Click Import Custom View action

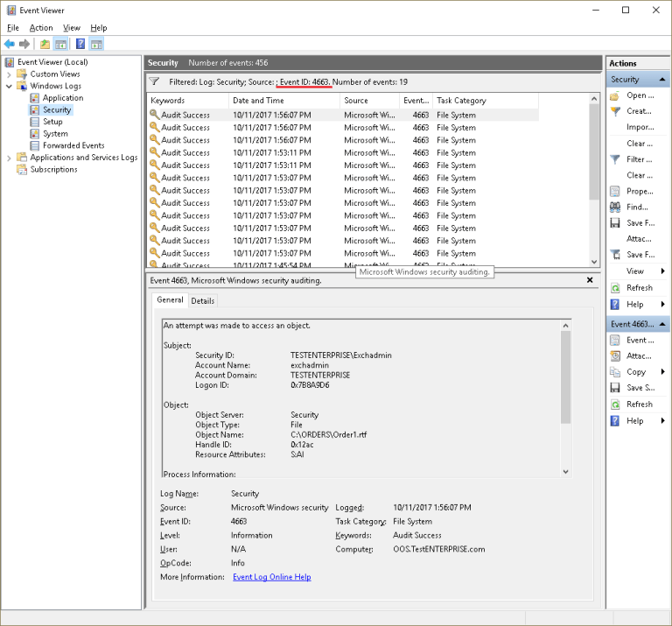point(640,127)
